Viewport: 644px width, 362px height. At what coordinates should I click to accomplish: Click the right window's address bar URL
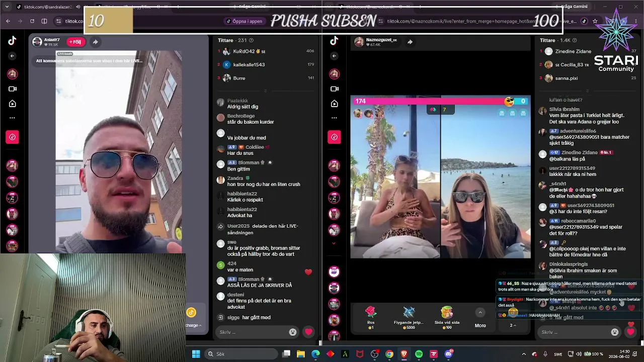tap(481, 21)
